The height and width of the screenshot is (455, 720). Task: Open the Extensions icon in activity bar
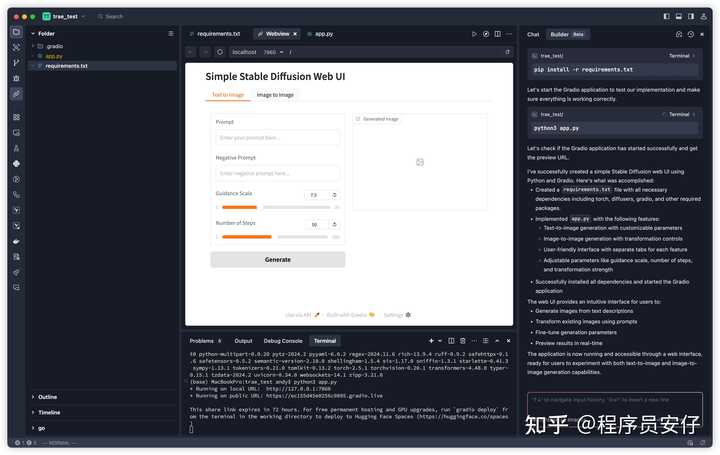[x=16, y=117]
